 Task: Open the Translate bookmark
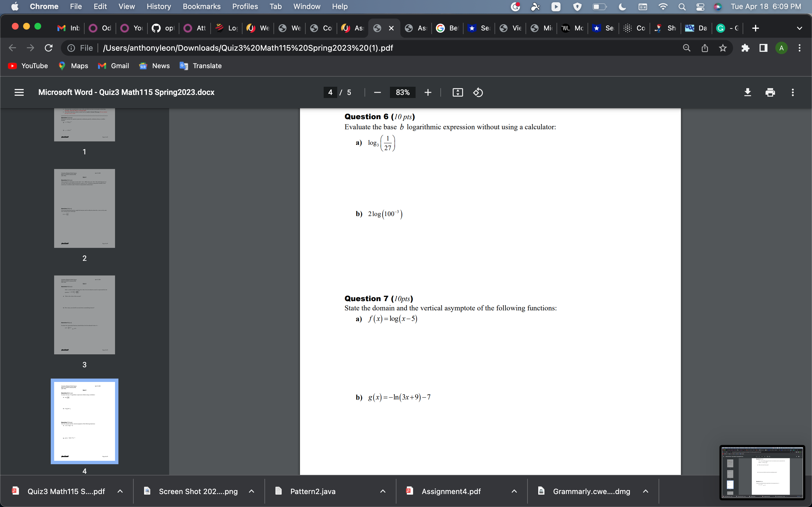pos(201,66)
